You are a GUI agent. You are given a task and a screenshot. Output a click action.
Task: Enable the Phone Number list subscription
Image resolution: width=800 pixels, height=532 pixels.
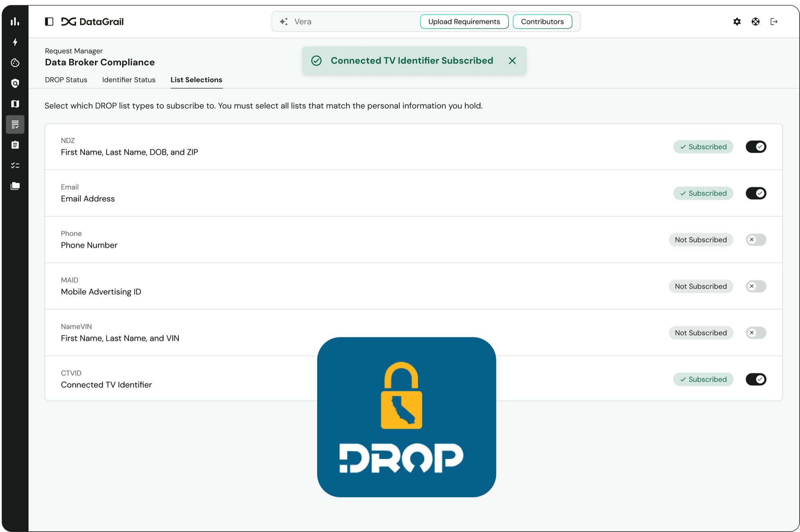pos(756,240)
